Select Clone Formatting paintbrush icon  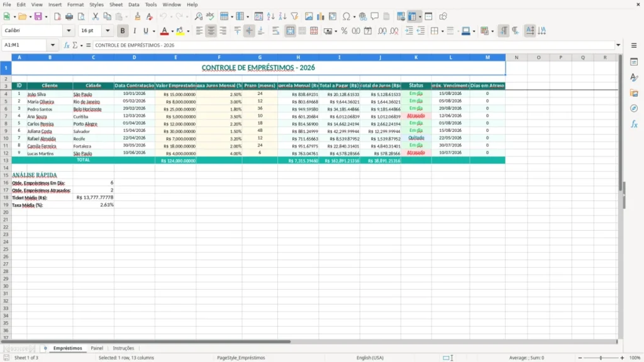(138, 16)
